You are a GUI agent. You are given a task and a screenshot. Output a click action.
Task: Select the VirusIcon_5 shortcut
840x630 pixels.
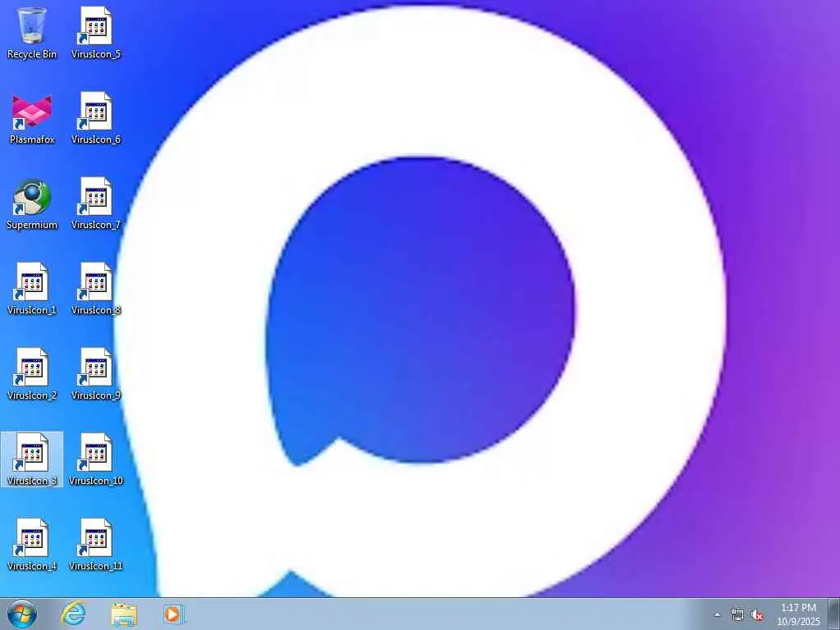[96, 33]
